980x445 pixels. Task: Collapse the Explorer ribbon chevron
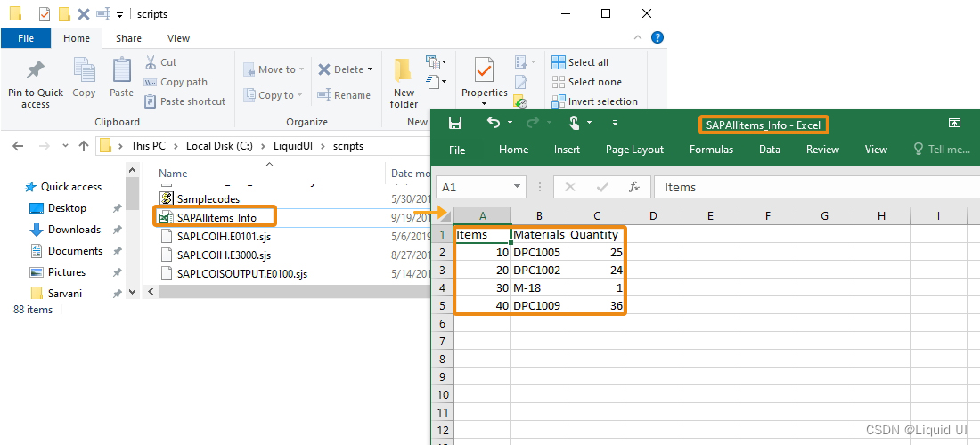click(x=638, y=38)
